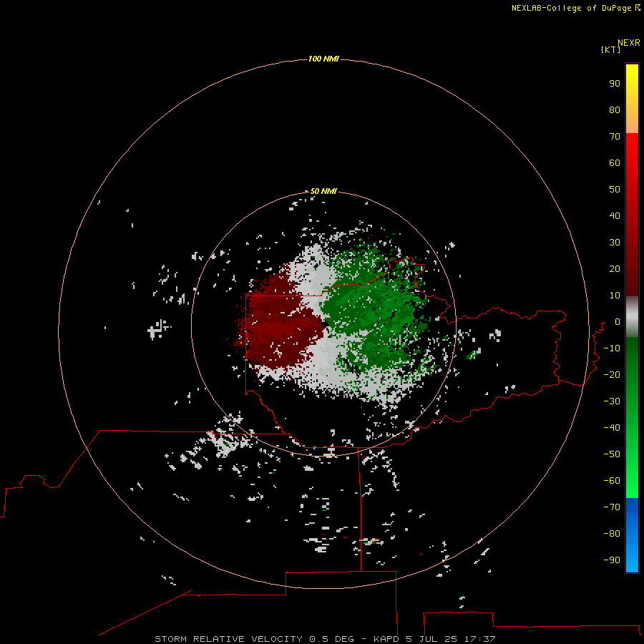Click the -20 value on the velocity scale

(612, 374)
